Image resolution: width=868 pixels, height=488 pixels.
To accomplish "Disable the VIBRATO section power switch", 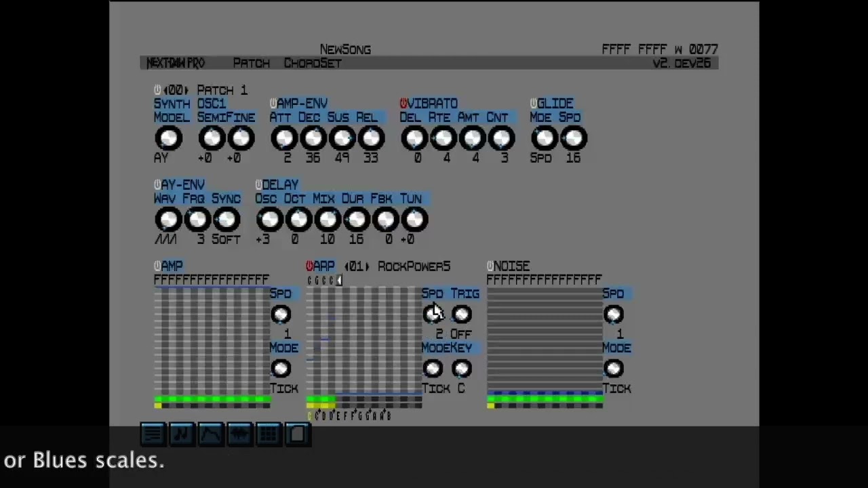I will point(403,104).
